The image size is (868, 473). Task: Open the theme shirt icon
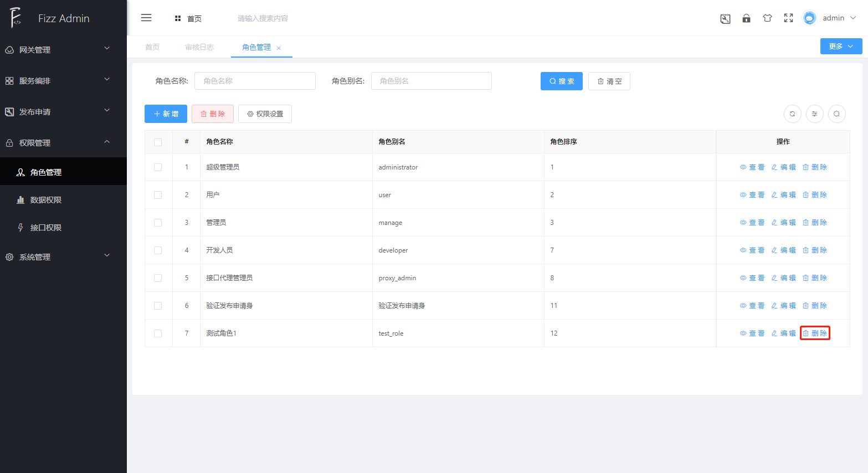point(767,18)
